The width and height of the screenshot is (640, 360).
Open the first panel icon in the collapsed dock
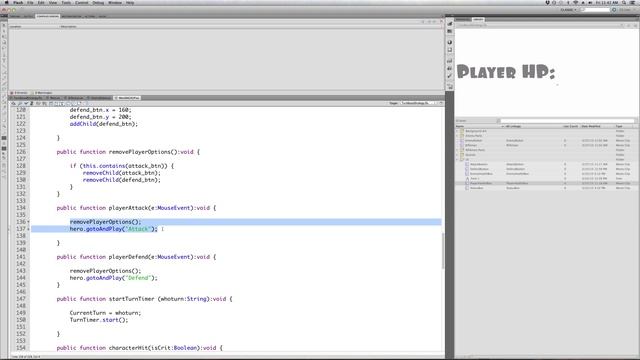coord(449,24)
